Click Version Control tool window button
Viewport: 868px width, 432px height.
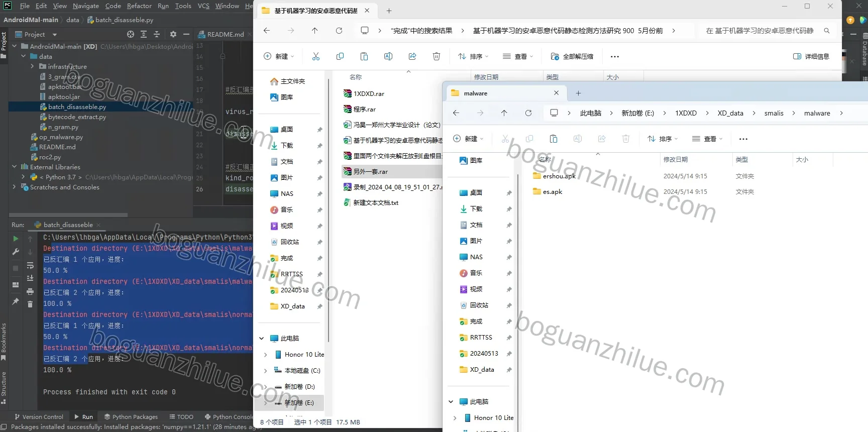(x=39, y=417)
